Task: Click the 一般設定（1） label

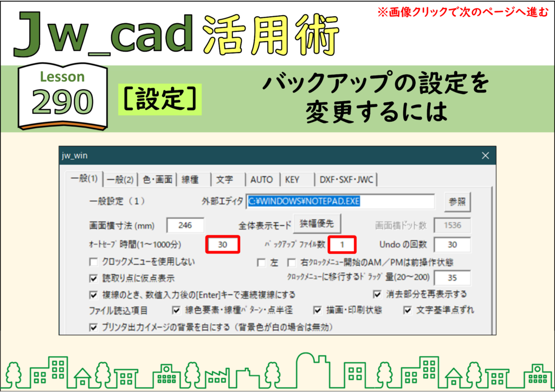Action: point(117,201)
